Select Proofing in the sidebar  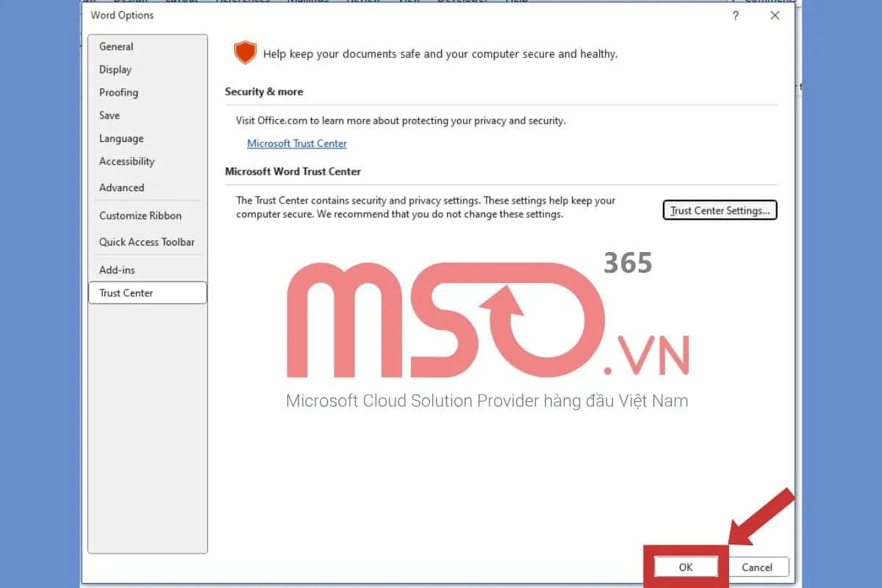click(118, 92)
